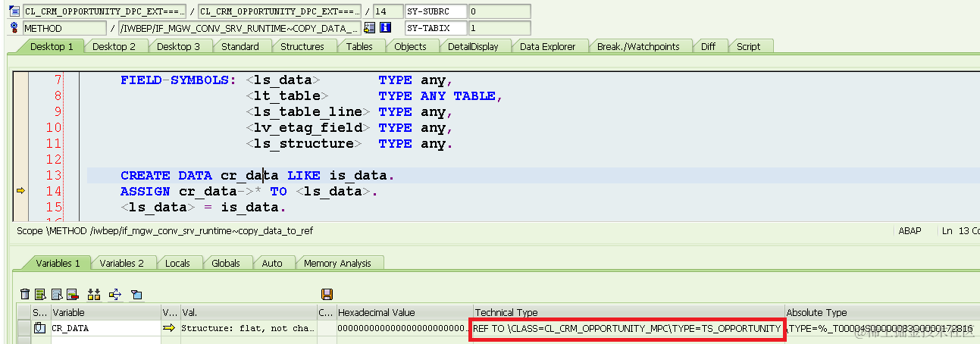Screen dimensions: 980x344
Task: Click the Hexadecimal Value column header
Action: pyautogui.click(x=403, y=312)
